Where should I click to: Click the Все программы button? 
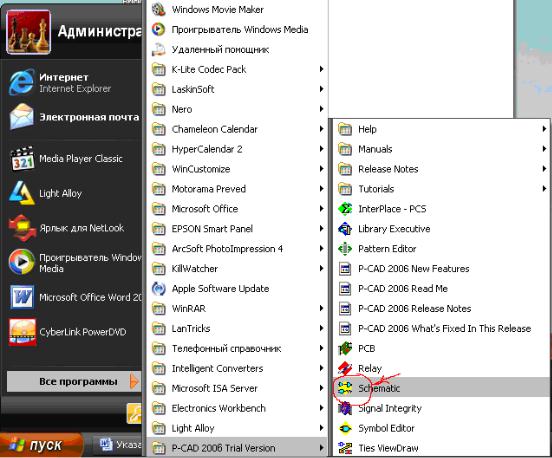pos(74,381)
